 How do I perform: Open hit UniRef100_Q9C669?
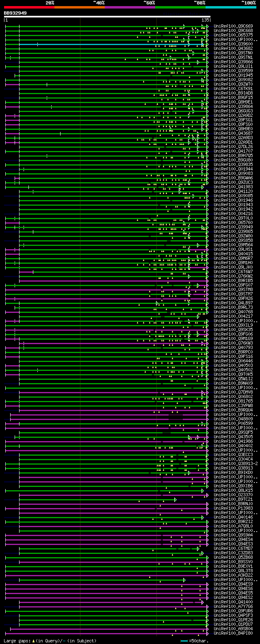[x=233, y=26]
